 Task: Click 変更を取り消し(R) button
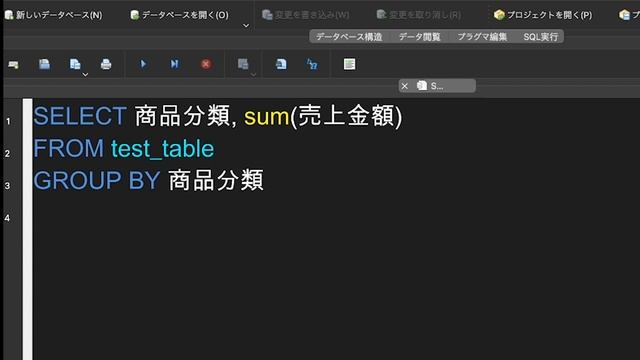419,15
